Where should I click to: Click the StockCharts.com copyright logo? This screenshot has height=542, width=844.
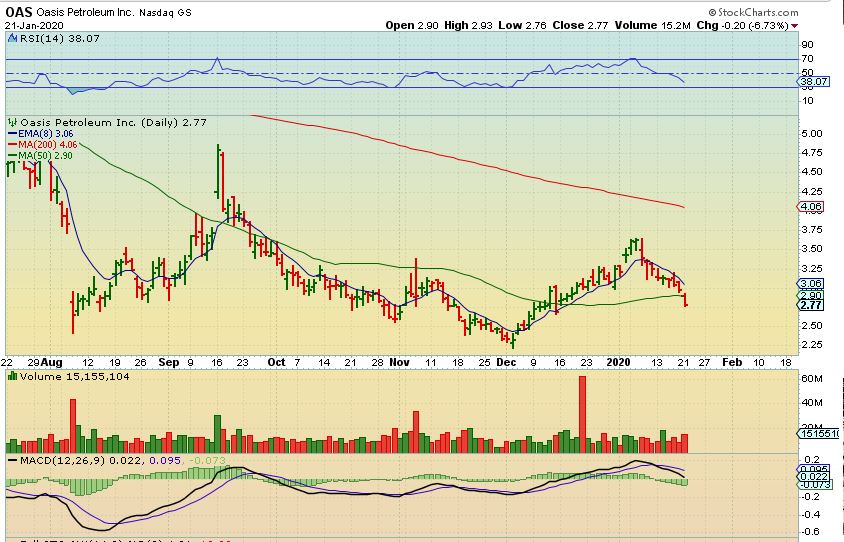(753, 12)
